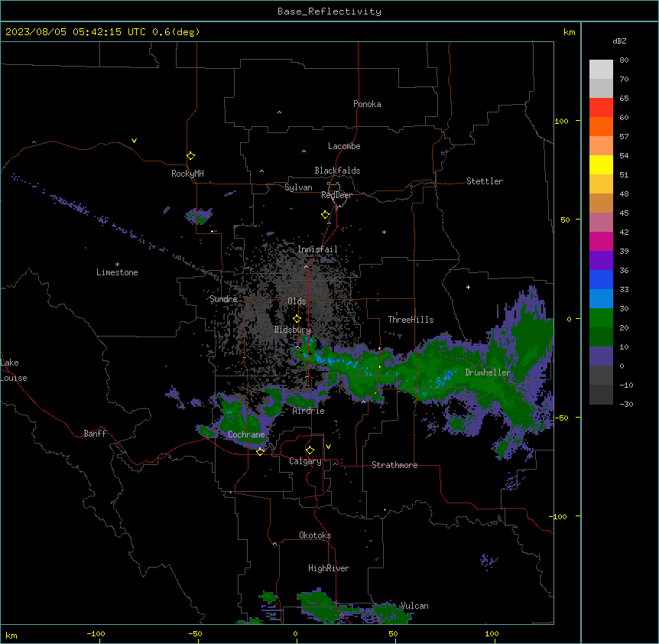659x644 pixels.
Task: Click the yellow V marker northwest of RockyMH
Action: 134,141
